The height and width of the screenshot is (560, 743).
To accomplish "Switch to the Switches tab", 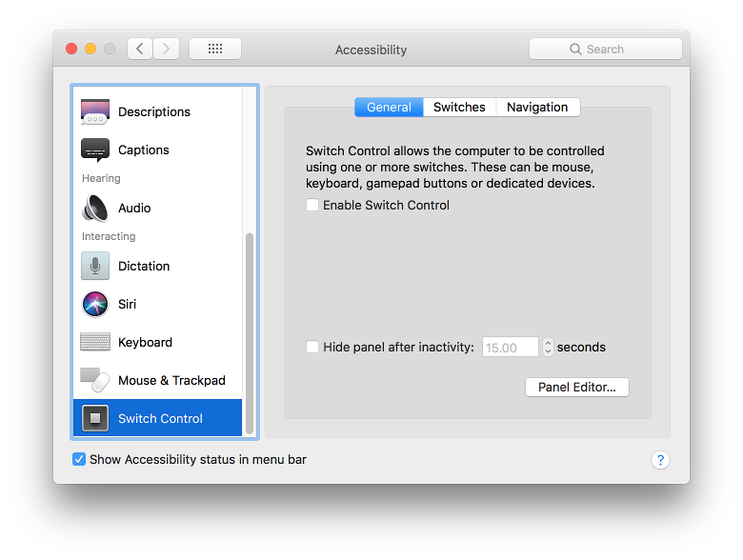I will tap(459, 108).
